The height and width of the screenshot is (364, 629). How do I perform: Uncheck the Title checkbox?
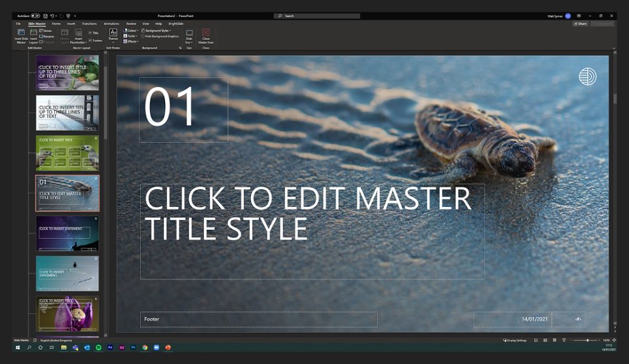(90, 32)
